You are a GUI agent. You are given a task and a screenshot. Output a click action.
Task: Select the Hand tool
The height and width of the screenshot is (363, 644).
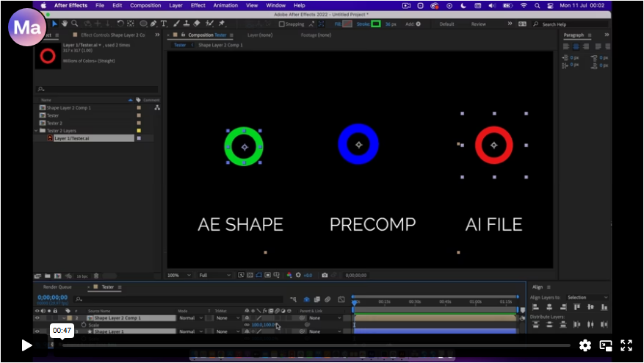65,24
